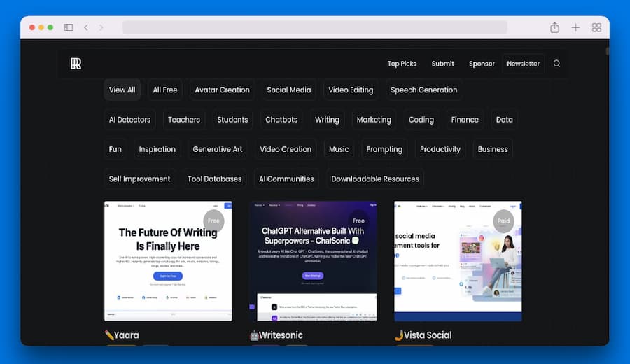
Task: Choose the Video Creation category
Action: click(286, 150)
